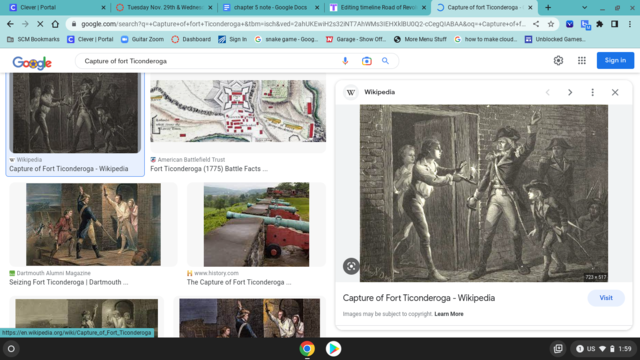
Task: Open Dashboard bookmark
Action: click(191, 39)
